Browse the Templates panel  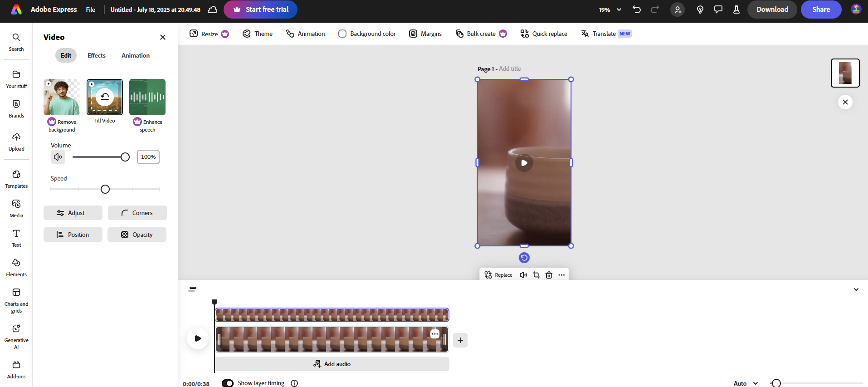coord(16,179)
